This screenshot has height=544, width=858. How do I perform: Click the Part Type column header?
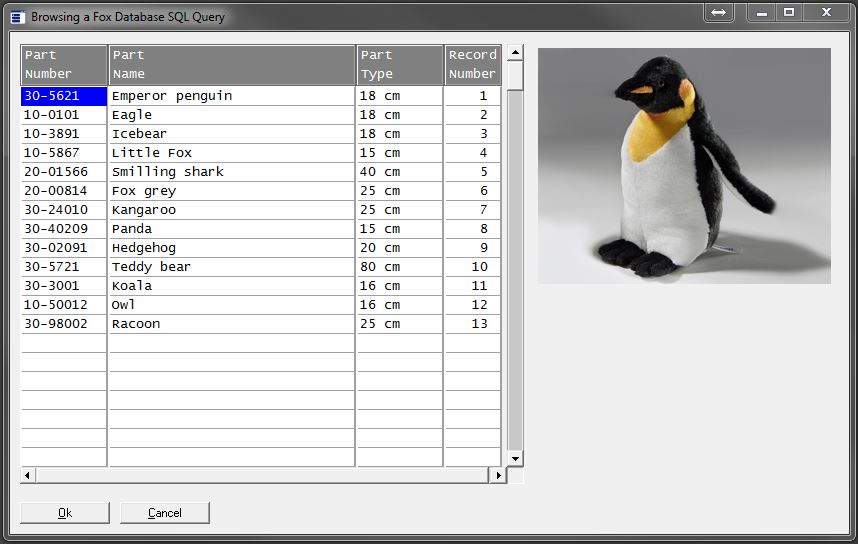click(x=400, y=64)
